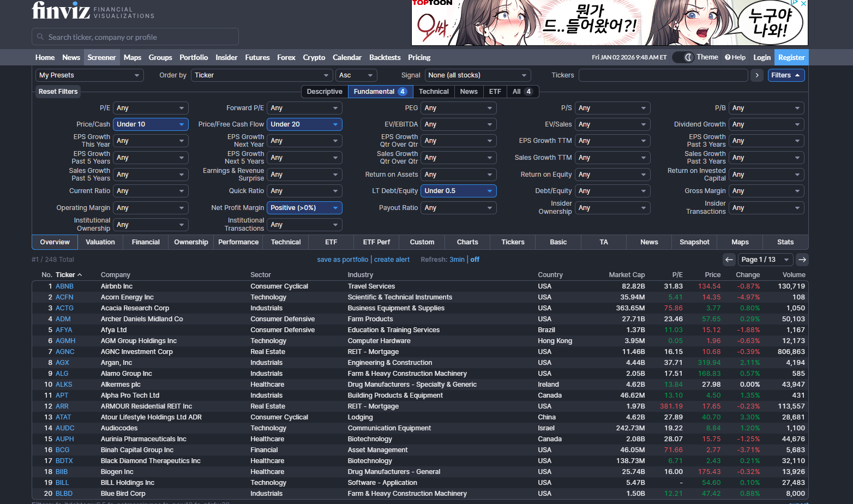
Task: Click the create alert link
Action: tap(392, 260)
